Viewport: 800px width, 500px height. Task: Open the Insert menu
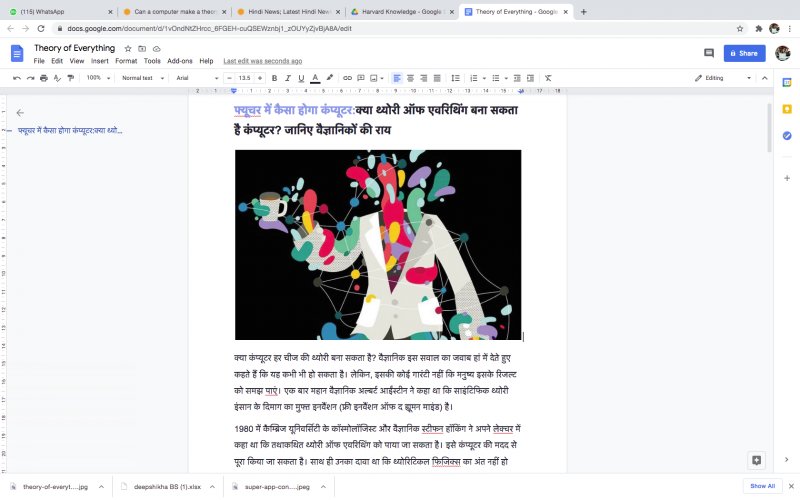(x=100, y=61)
